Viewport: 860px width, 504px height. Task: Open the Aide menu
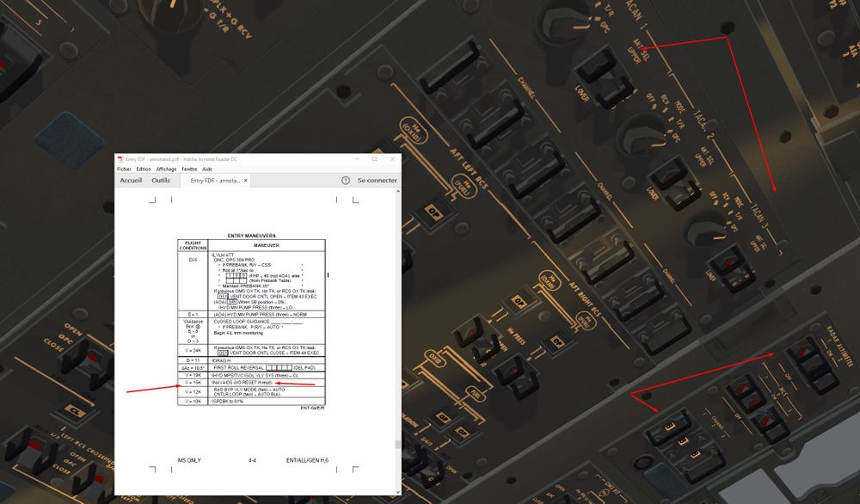[x=206, y=169]
